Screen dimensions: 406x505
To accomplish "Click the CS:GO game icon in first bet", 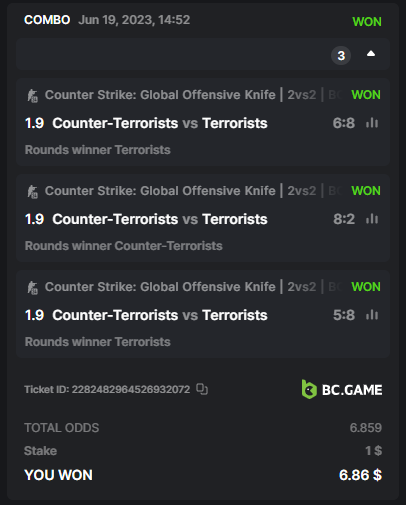I will [x=32, y=96].
